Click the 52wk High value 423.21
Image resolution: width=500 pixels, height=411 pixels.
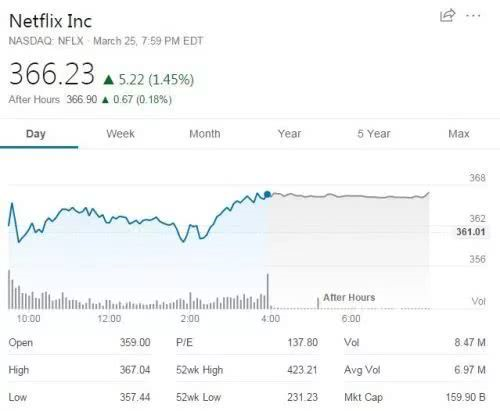click(x=302, y=370)
